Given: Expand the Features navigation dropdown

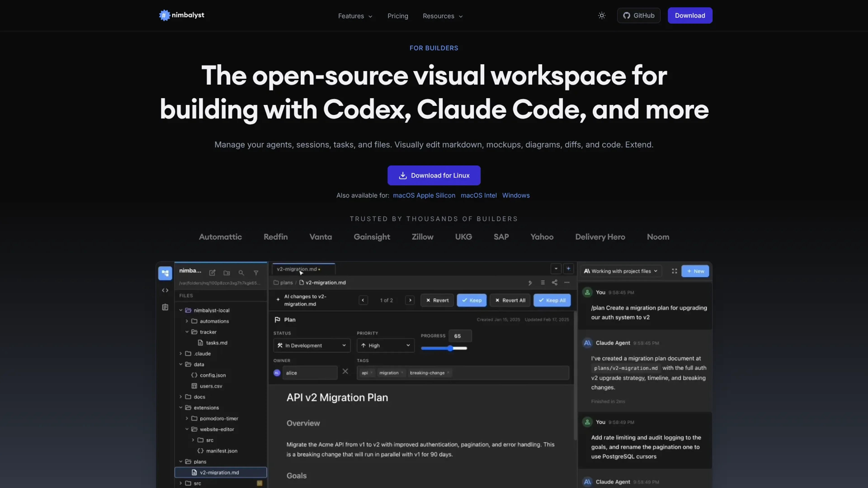Looking at the screenshot, I should click(355, 16).
